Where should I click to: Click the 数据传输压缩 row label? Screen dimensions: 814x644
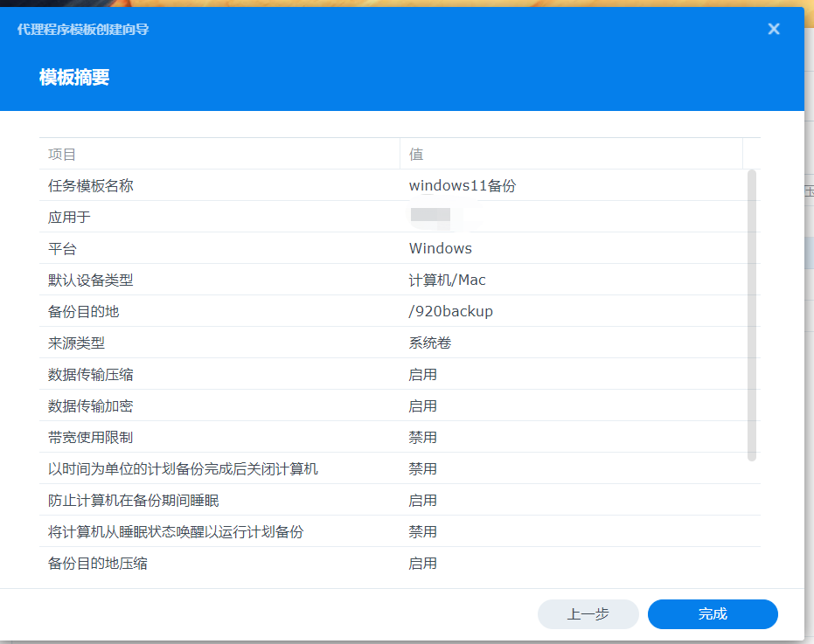tap(90, 375)
